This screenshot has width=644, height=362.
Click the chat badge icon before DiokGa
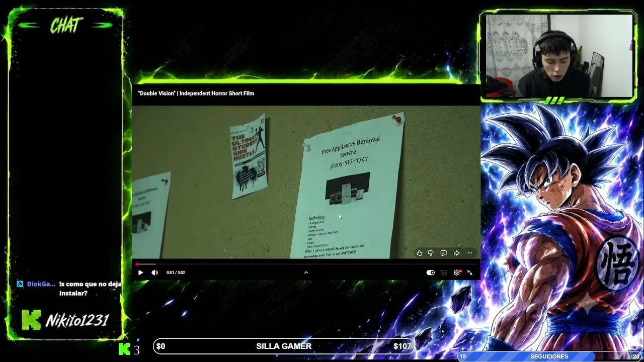tap(20, 284)
